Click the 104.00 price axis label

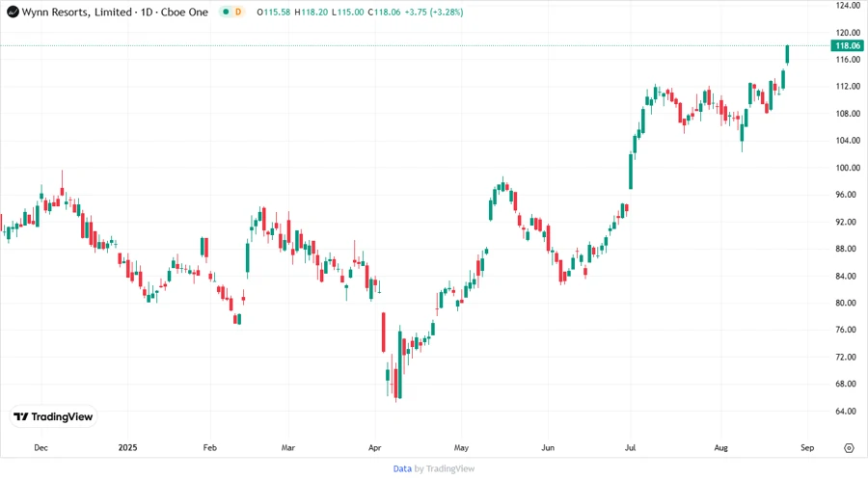848,141
